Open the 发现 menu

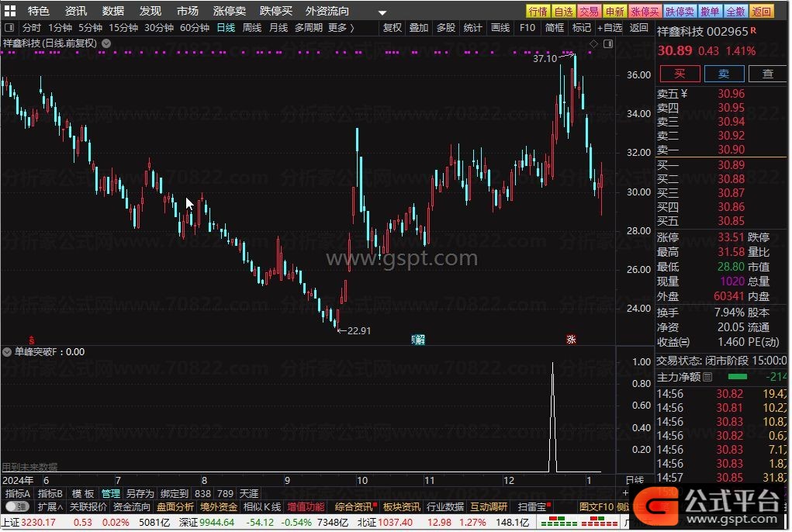[150, 11]
